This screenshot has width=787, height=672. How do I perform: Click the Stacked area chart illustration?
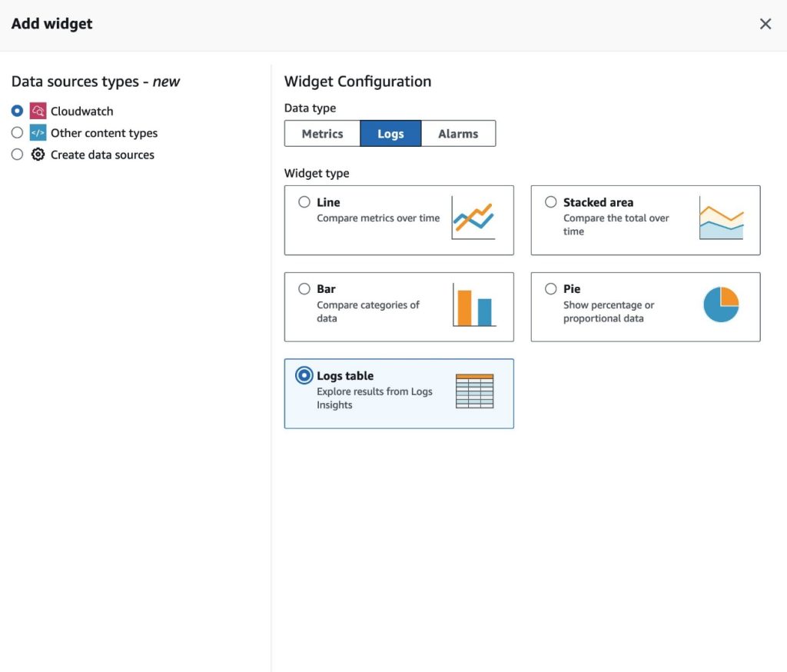click(x=721, y=218)
